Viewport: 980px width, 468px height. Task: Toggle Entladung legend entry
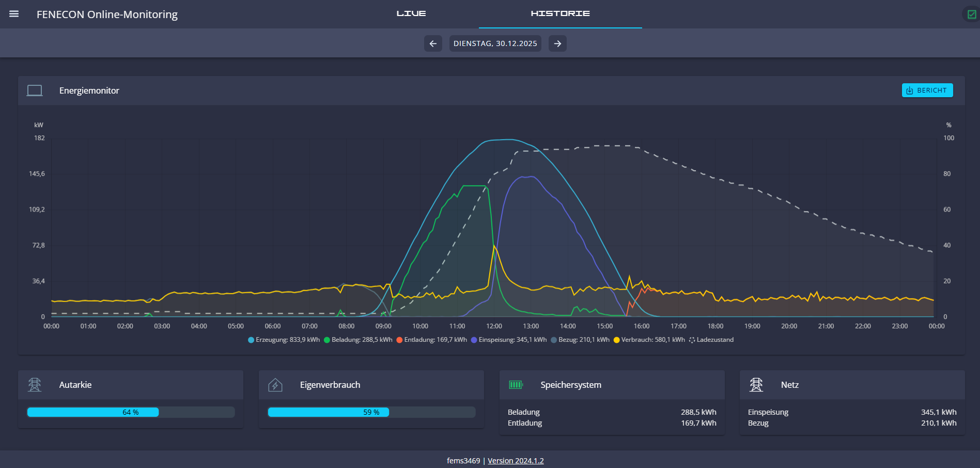click(x=432, y=340)
